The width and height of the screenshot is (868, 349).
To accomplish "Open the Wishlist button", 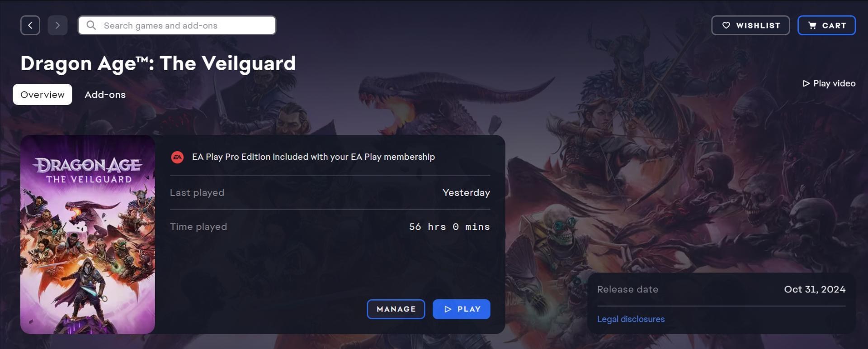I will point(750,25).
